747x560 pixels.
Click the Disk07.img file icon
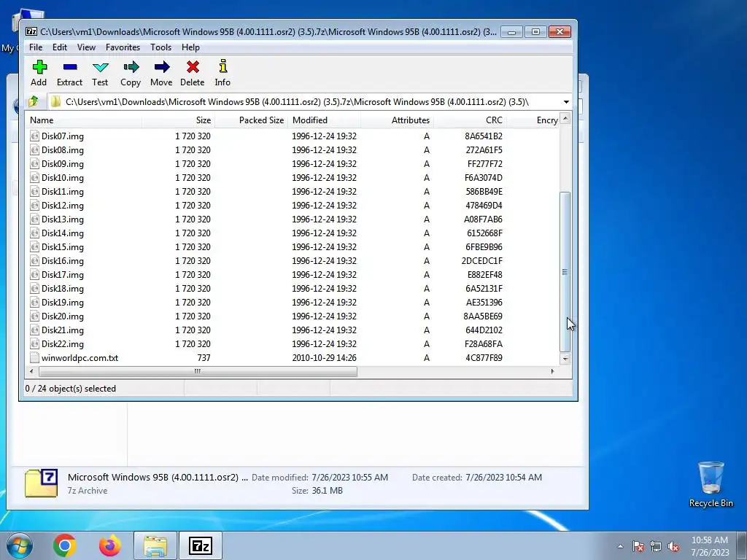34,136
